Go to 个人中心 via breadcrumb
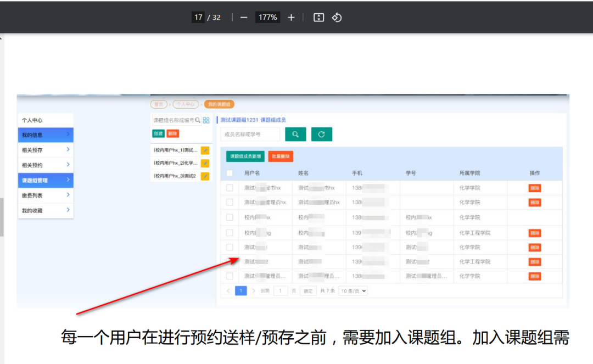Screen dimensions: 593x364 click(186, 104)
